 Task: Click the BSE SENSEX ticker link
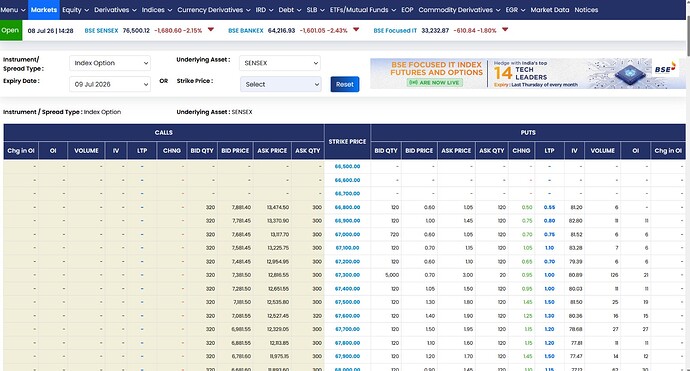(x=101, y=30)
